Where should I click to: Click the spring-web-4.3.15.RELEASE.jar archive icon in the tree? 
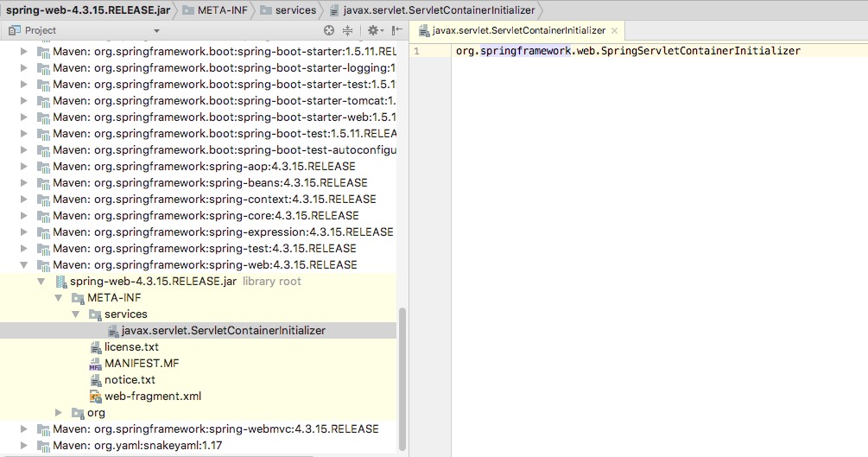click(61, 282)
